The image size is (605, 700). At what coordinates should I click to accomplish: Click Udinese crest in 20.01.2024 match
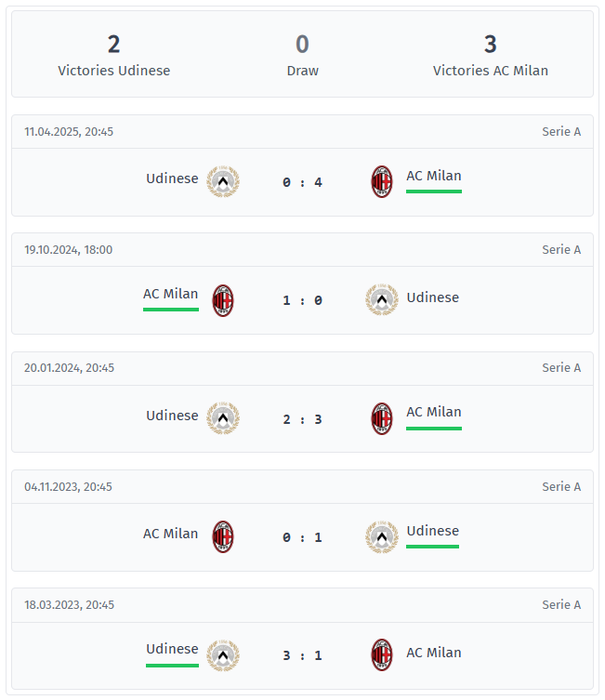(223, 418)
